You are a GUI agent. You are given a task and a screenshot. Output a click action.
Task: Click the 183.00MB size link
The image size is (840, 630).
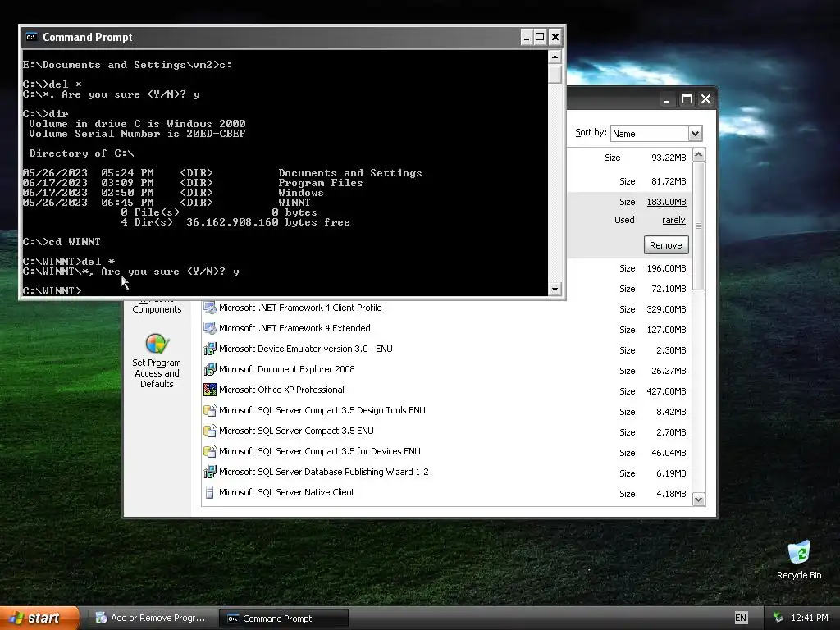pyautogui.click(x=666, y=202)
